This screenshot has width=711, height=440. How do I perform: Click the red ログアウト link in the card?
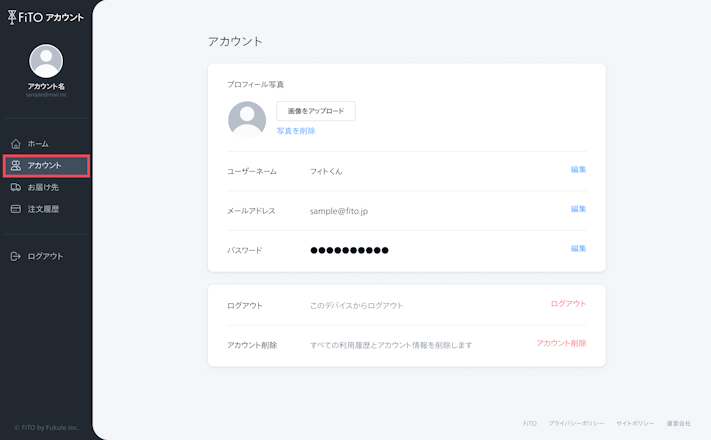click(569, 304)
